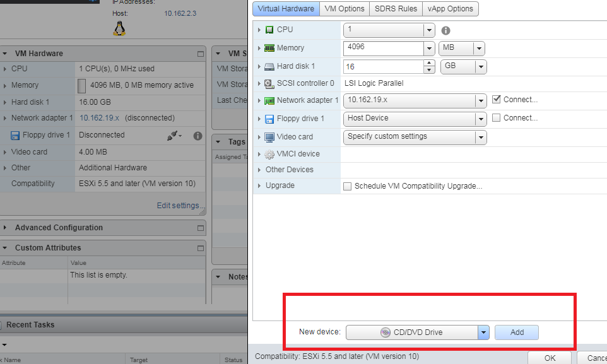
Task: Click the info icon beside Floppy drive 1
Action: [x=197, y=135]
